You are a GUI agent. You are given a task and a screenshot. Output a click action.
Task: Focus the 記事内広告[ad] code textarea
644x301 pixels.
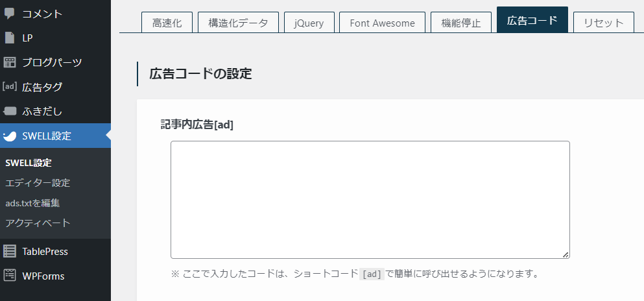coord(370,200)
